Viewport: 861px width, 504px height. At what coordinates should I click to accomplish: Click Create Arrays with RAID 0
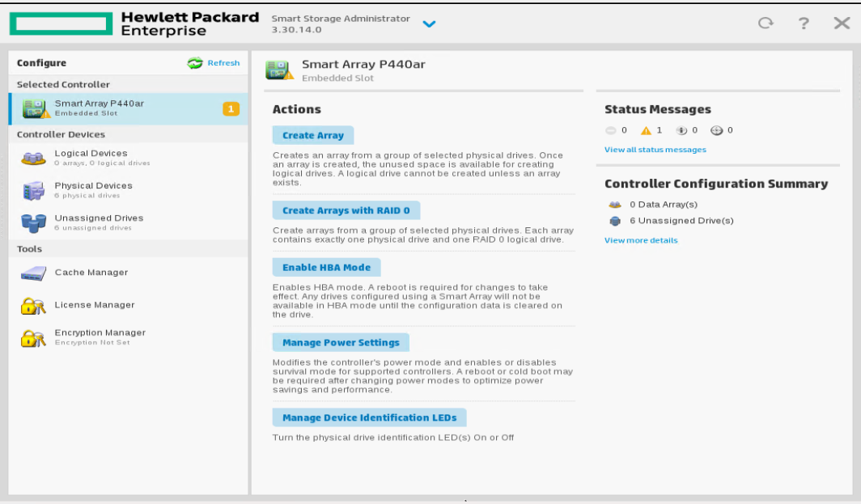click(x=346, y=210)
